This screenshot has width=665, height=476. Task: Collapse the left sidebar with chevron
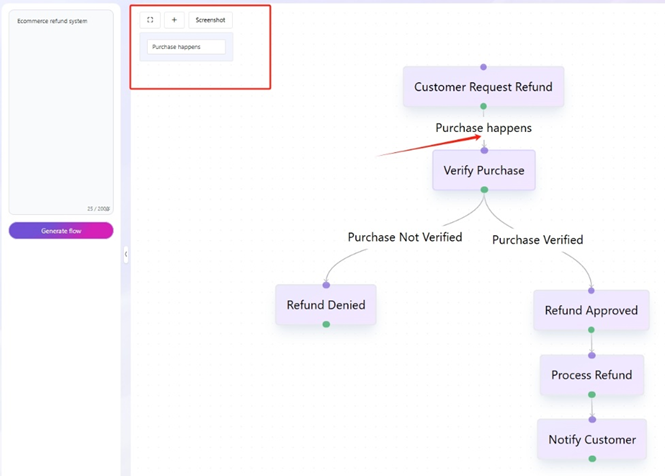126,254
